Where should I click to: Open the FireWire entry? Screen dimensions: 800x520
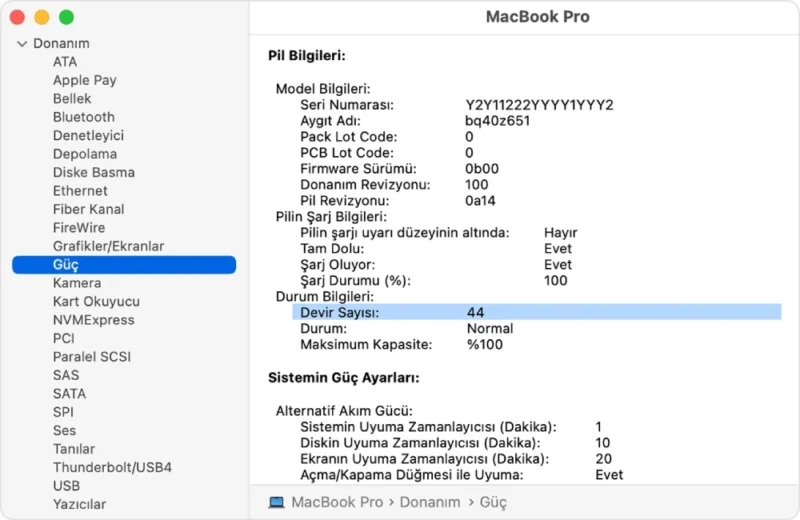79,228
